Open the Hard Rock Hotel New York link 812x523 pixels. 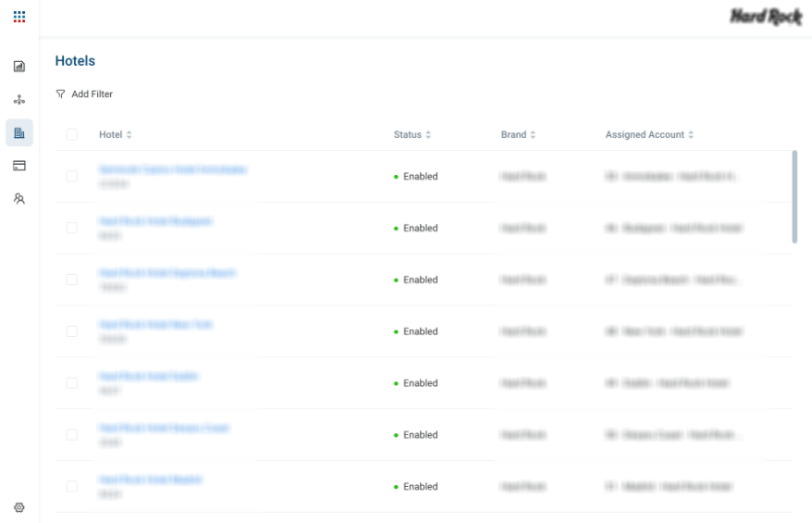pos(156,324)
